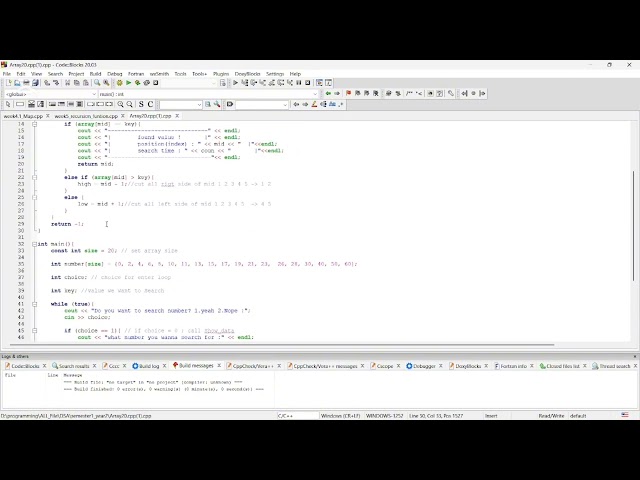This screenshot has height=480, width=640.
Task: Open the File menu
Action: (x=7, y=74)
